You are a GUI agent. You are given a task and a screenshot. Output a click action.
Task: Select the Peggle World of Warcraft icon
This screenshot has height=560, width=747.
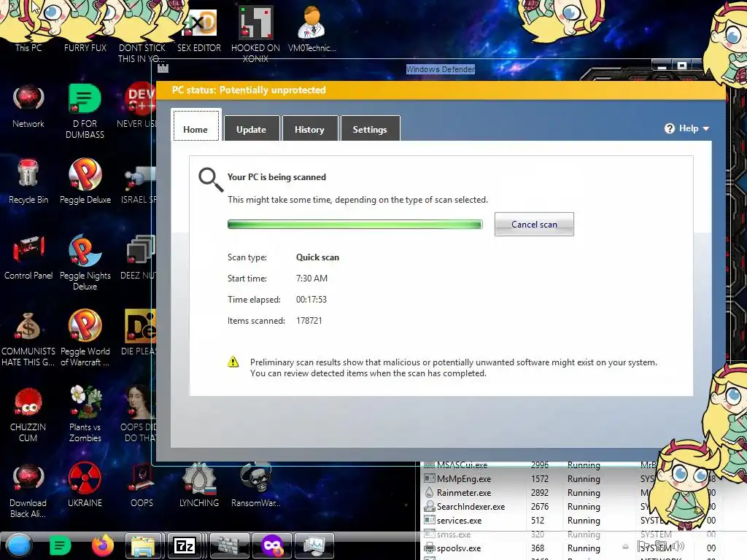point(85,338)
